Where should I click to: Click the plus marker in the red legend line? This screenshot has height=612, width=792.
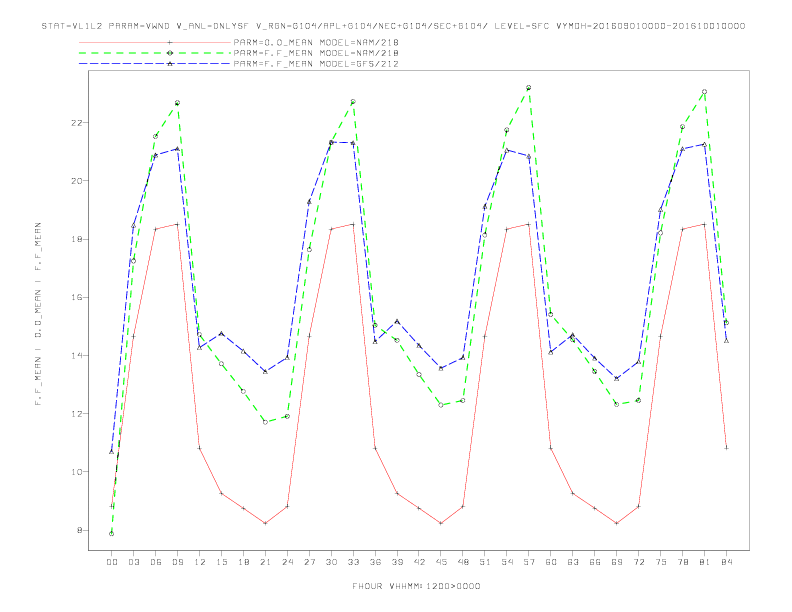click(x=170, y=42)
